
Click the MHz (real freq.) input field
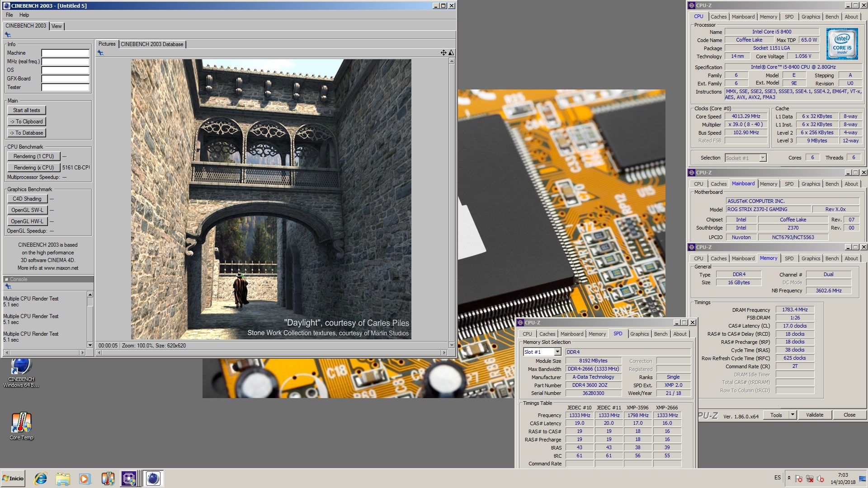[x=65, y=61]
